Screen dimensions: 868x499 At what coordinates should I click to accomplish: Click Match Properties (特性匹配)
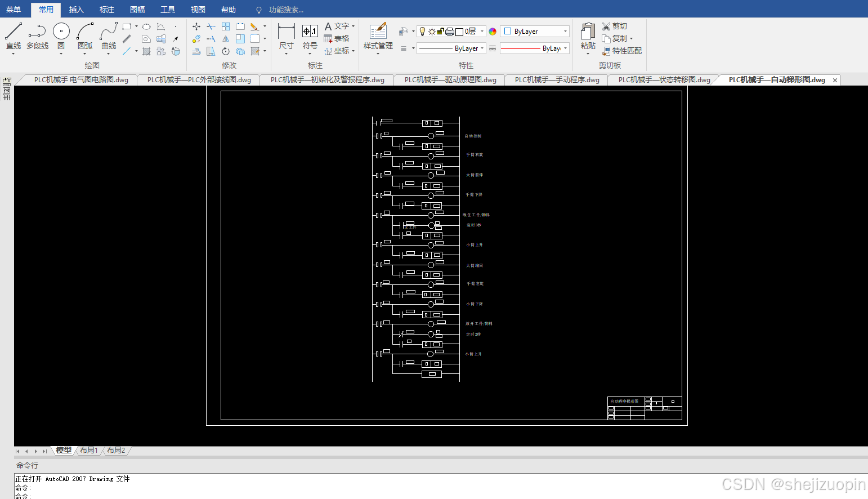(x=622, y=51)
